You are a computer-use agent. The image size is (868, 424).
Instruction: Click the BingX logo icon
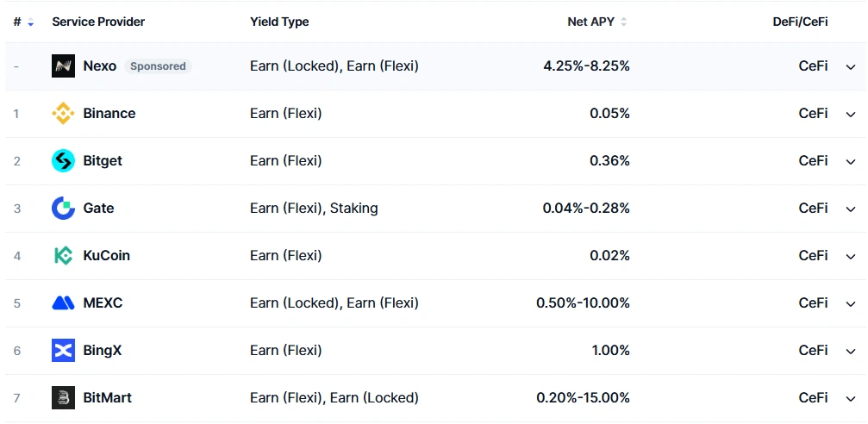(63, 351)
